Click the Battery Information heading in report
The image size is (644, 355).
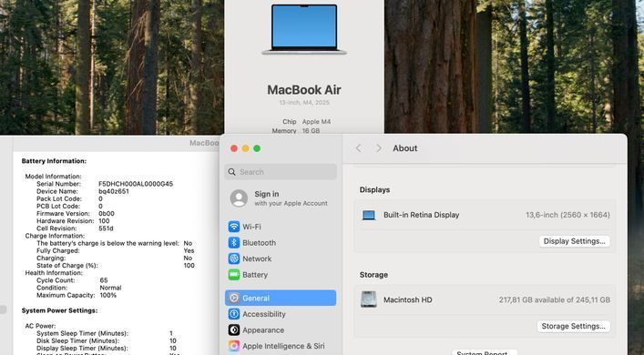click(x=55, y=161)
